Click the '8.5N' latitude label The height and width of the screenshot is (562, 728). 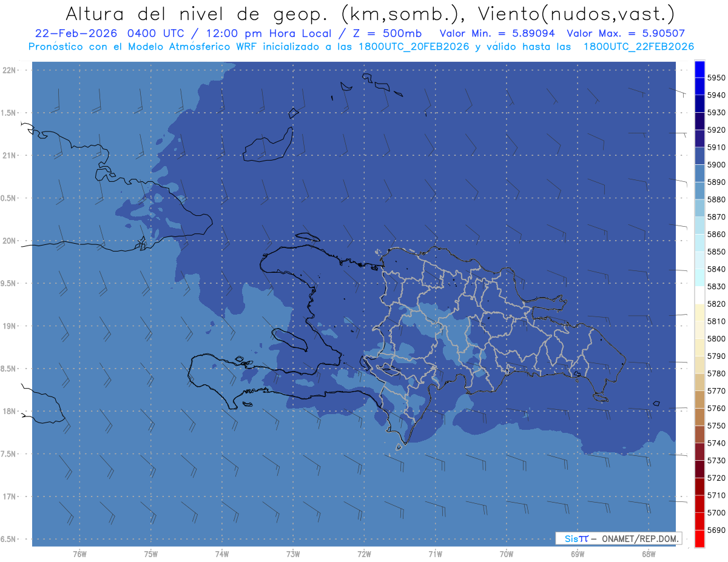tap(8, 369)
